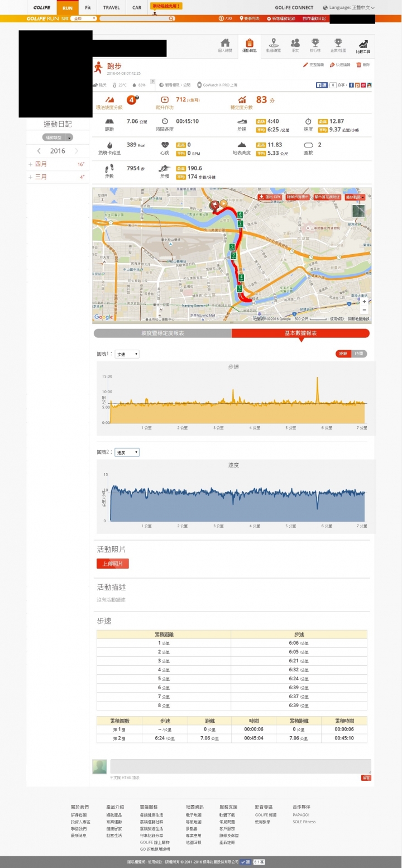This screenshot has width=402, height=868.
Task: Click 常見問題 footer link
Action: (x=228, y=822)
